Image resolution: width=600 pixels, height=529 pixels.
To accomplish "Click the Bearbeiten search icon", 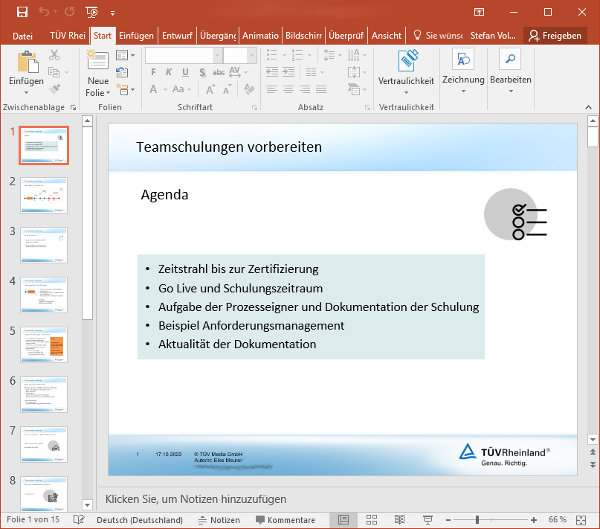I will coord(510,60).
